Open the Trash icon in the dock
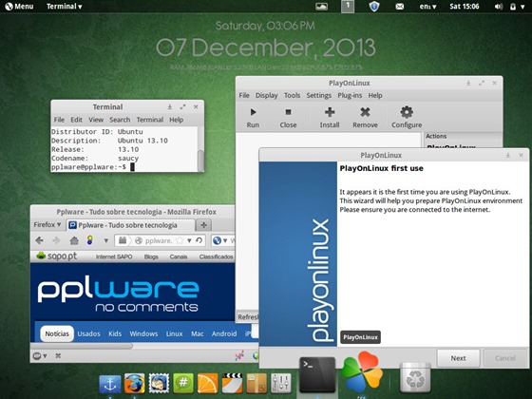Image resolution: width=532 pixels, height=399 pixels. tap(415, 378)
